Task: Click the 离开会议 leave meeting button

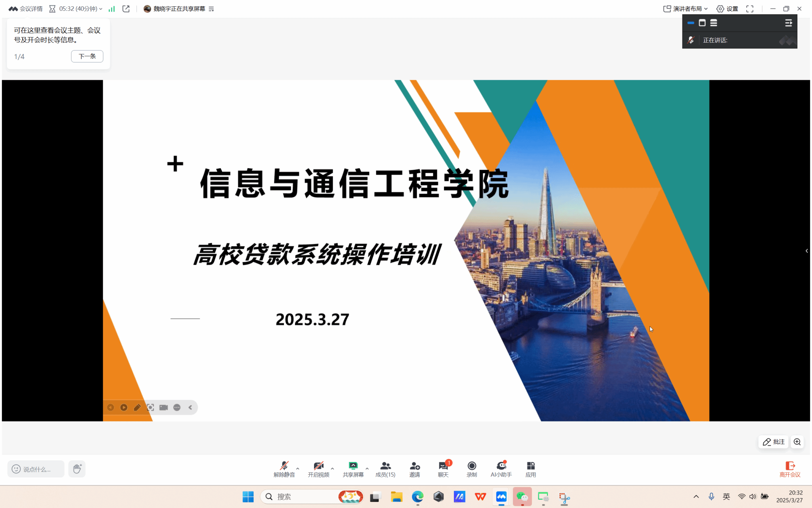Action: (x=790, y=469)
